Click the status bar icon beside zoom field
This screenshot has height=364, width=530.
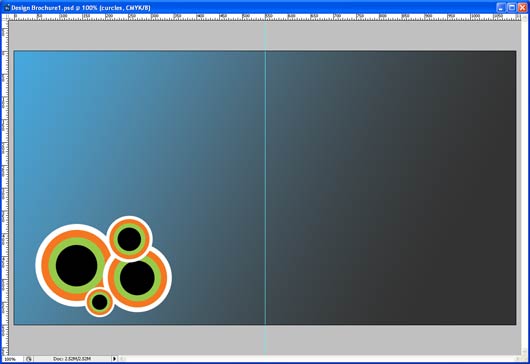(28, 359)
